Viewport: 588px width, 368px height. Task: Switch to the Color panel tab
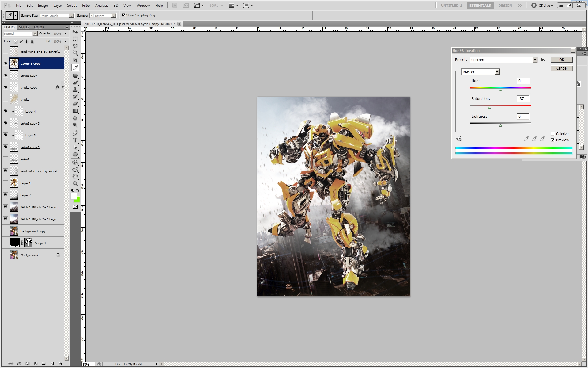pyautogui.click(x=39, y=27)
